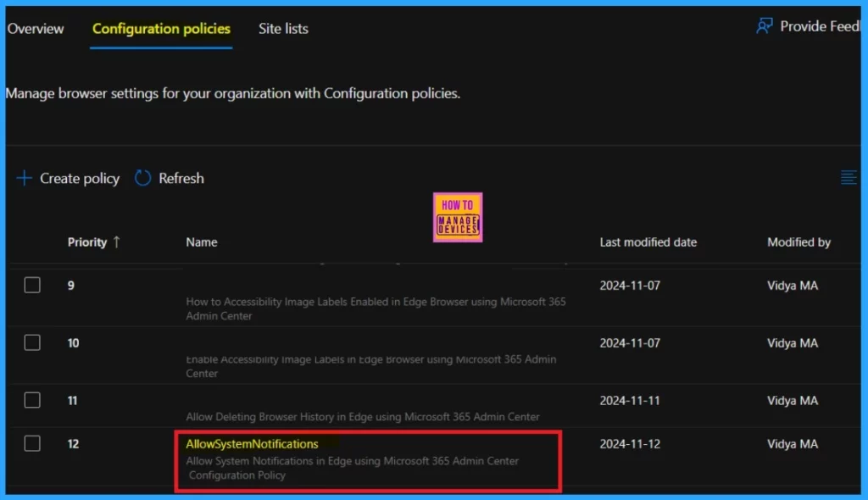868x500 pixels.
Task: Click Vidya MA in the row 11
Action: tap(793, 400)
